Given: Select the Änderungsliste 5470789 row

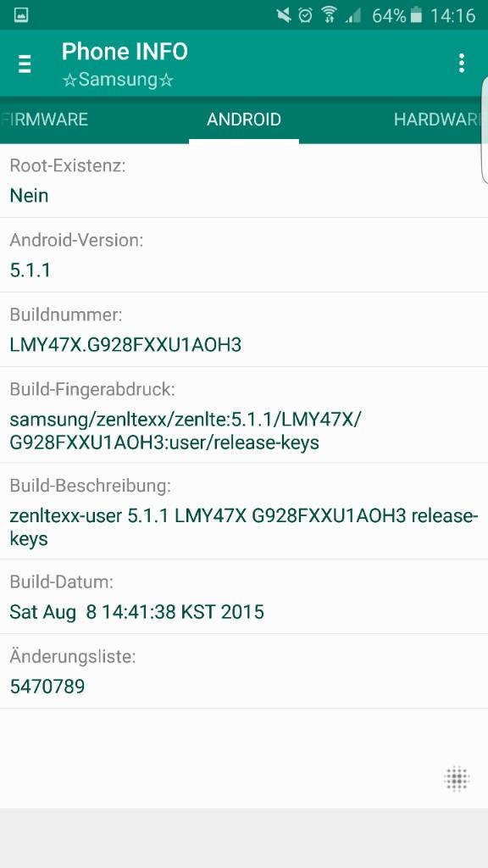Looking at the screenshot, I should pos(244,671).
